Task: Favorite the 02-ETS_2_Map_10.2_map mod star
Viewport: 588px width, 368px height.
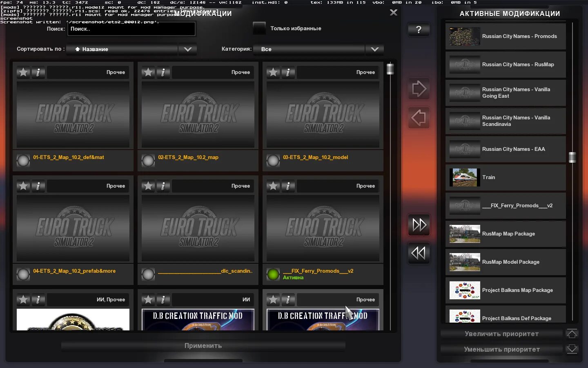Action: pos(148,72)
